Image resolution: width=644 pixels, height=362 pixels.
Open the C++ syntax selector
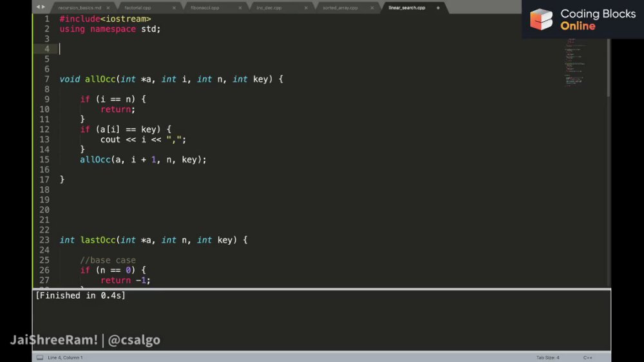[x=588, y=358]
